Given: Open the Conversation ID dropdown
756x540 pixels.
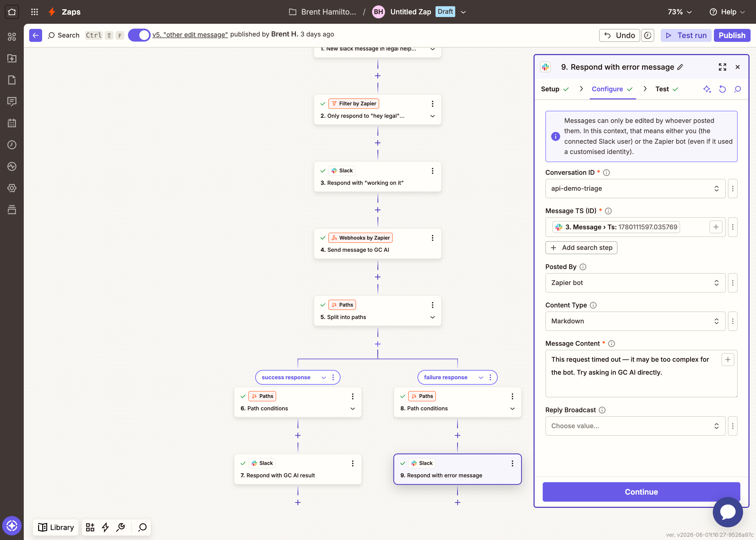Looking at the screenshot, I should click(x=635, y=189).
